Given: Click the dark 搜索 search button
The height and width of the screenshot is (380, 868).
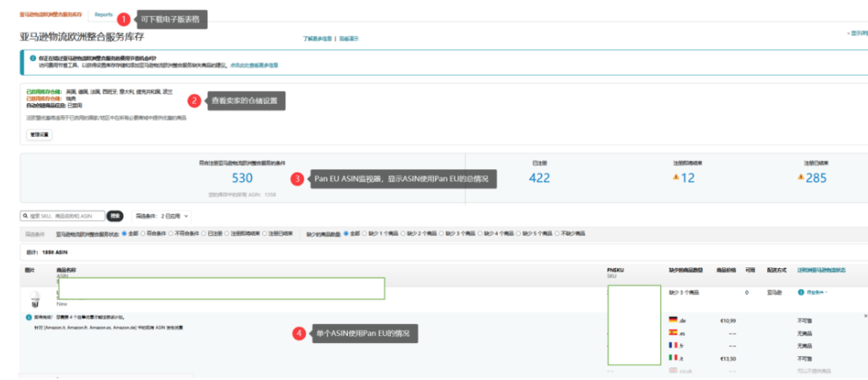Looking at the screenshot, I should (x=114, y=216).
